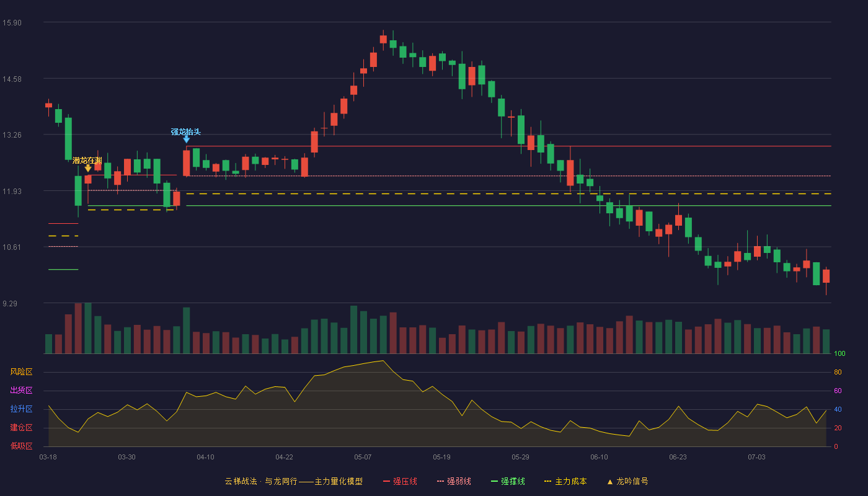Click the indicator line peak near 05-07
The width and height of the screenshot is (868, 496).
pos(383,361)
